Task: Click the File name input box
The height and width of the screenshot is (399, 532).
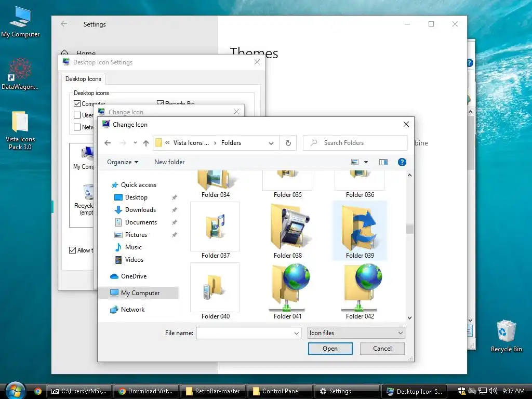Action: tap(245, 333)
